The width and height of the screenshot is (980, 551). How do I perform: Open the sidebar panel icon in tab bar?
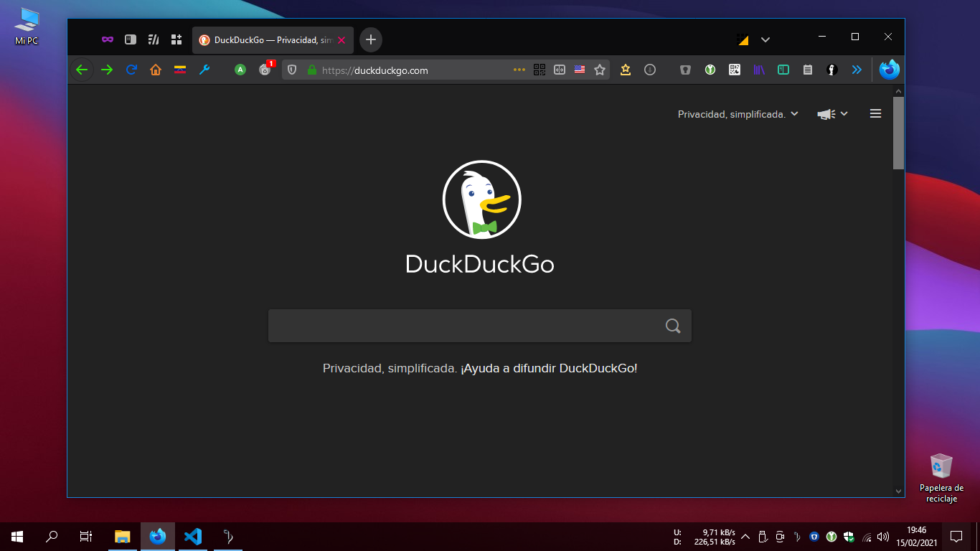(x=130, y=39)
